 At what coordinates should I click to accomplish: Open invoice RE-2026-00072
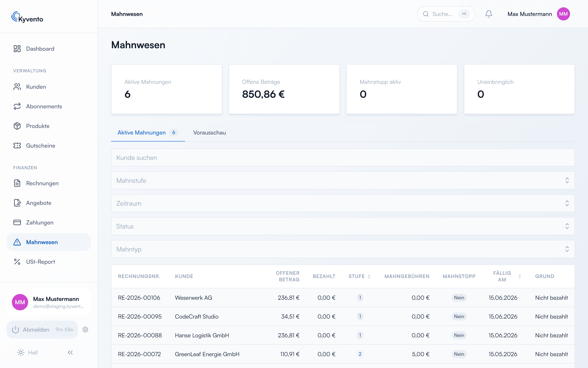pyautogui.click(x=139, y=354)
